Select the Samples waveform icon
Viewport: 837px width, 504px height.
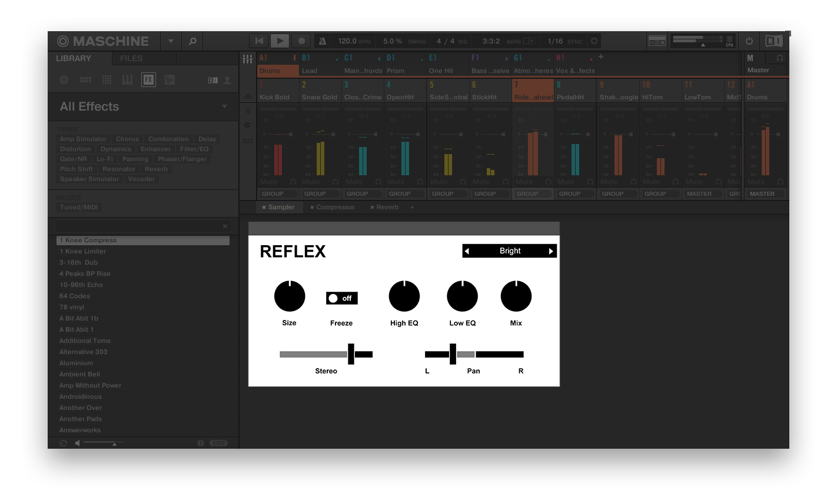point(170,80)
